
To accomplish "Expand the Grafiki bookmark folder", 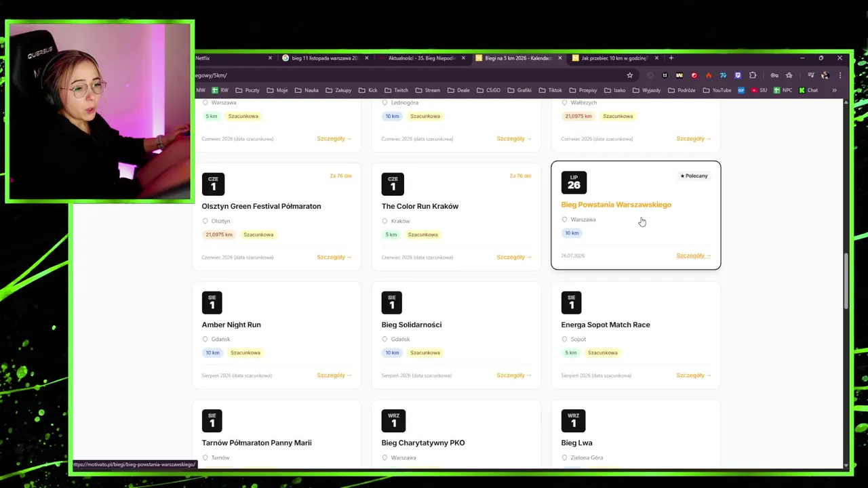I will pyautogui.click(x=519, y=90).
